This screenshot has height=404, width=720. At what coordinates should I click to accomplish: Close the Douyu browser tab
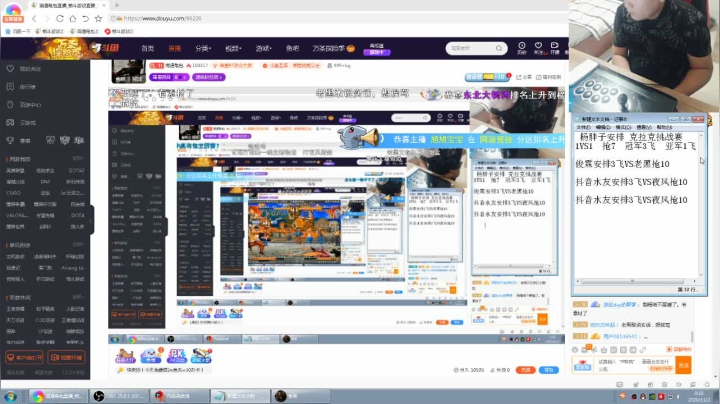tap(104, 5)
